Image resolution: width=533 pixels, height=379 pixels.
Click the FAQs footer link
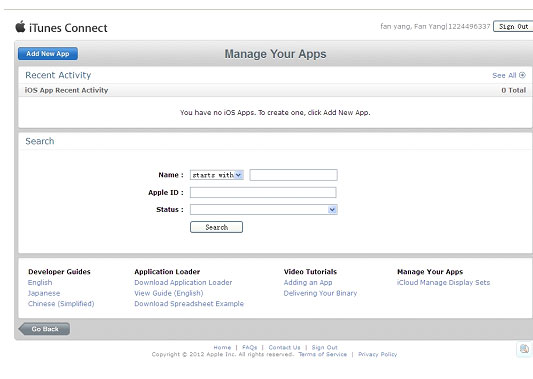[x=250, y=347]
